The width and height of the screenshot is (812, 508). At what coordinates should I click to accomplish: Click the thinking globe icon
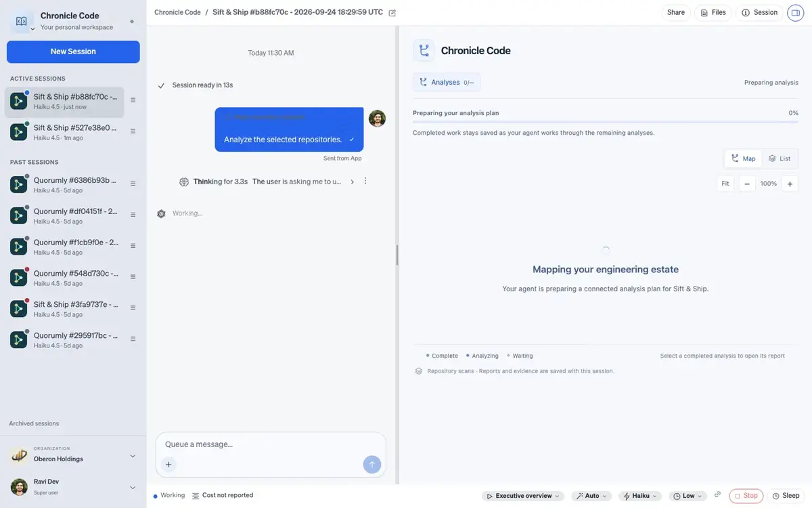pyautogui.click(x=184, y=182)
